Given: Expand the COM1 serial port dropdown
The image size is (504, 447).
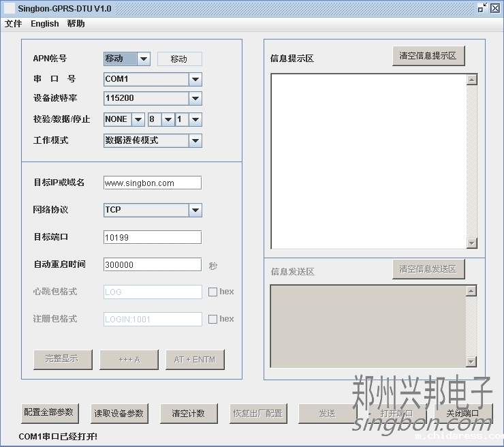Looking at the screenshot, I should (195, 79).
